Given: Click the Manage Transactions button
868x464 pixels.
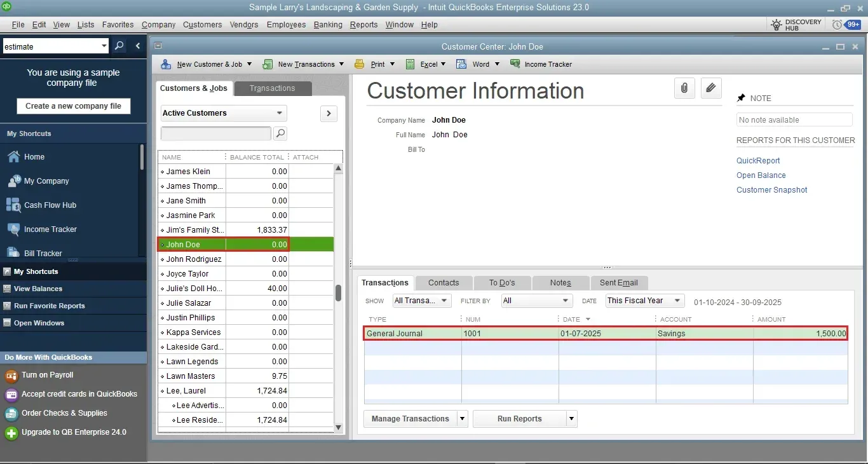Looking at the screenshot, I should point(410,419).
